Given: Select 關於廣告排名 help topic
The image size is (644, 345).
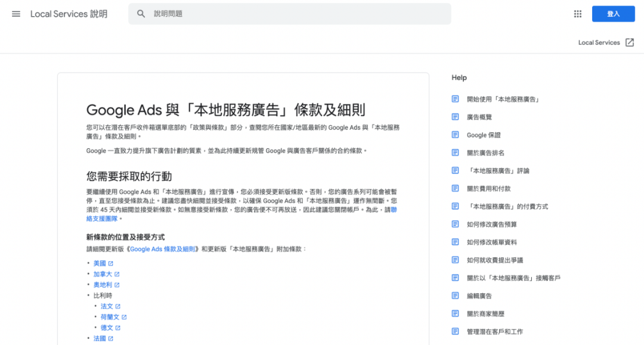Looking at the screenshot, I should 485,153.
